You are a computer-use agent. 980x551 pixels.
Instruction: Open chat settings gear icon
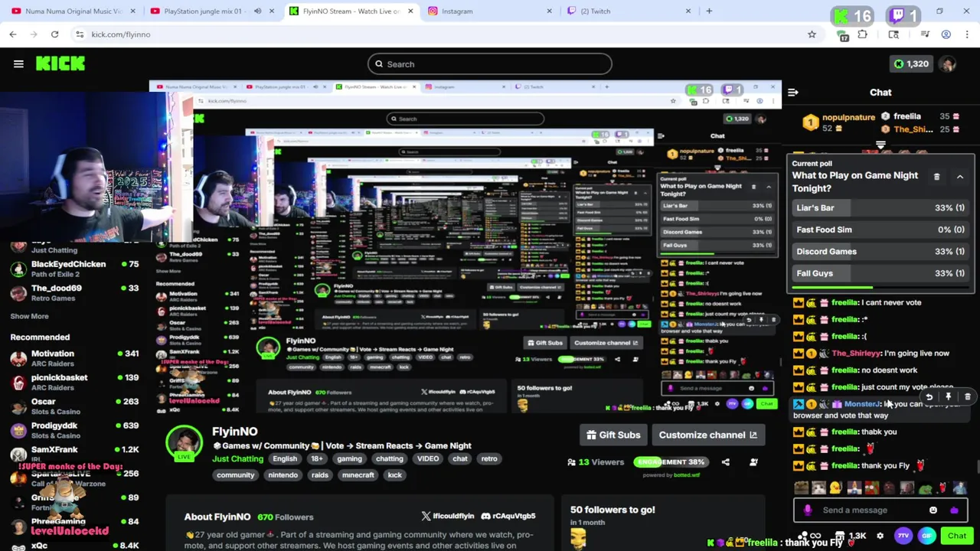(880, 536)
